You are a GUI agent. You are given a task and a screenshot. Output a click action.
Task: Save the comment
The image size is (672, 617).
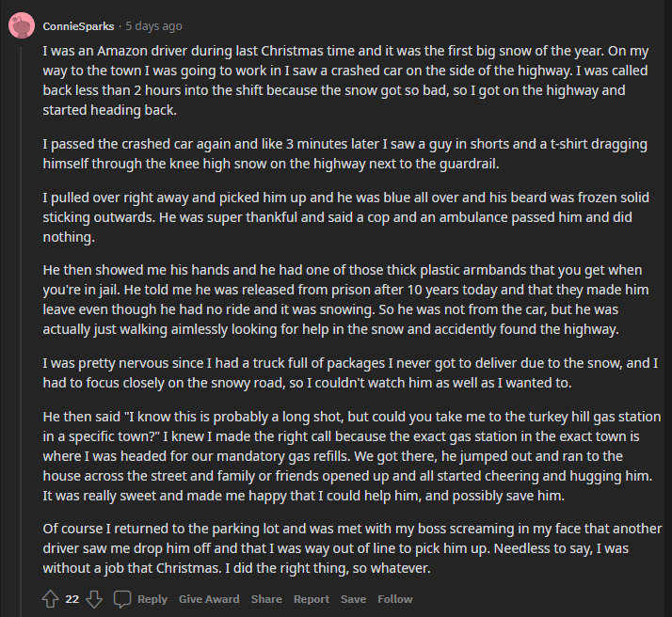(x=353, y=599)
